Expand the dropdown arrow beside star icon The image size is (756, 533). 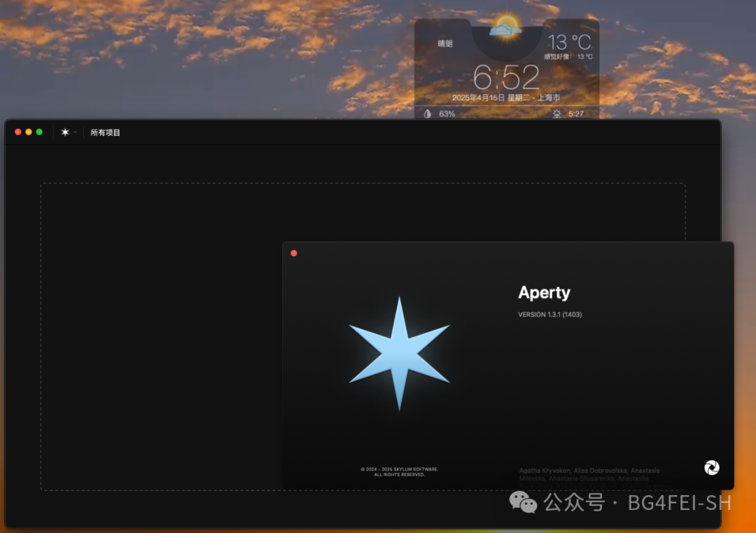click(x=75, y=132)
